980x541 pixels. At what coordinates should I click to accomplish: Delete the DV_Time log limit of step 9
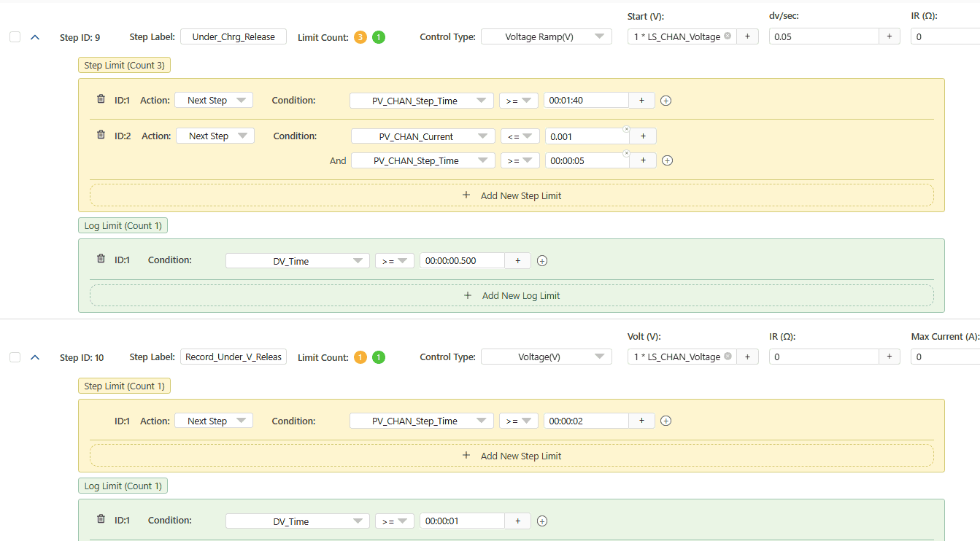coord(100,258)
